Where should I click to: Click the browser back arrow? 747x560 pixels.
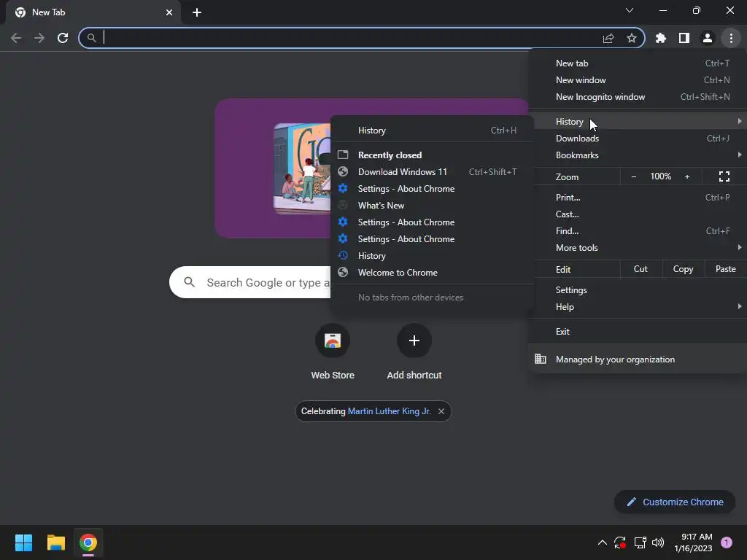pyautogui.click(x=16, y=38)
